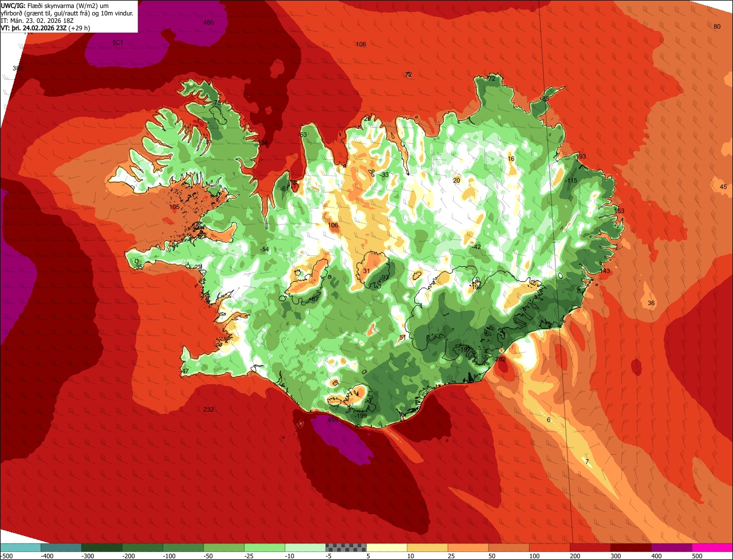The image size is (733, 560).
Task: Click the '78' value in the Westfjords
Action: coord(216,102)
